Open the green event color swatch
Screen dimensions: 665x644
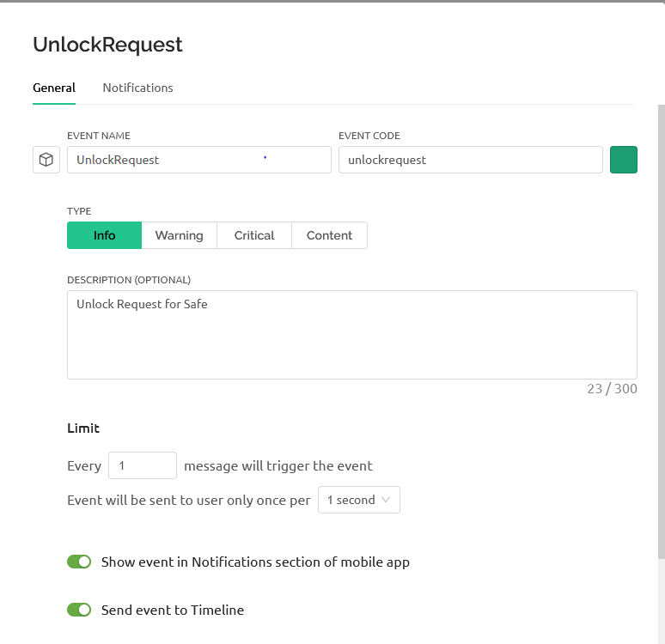(623, 160)
